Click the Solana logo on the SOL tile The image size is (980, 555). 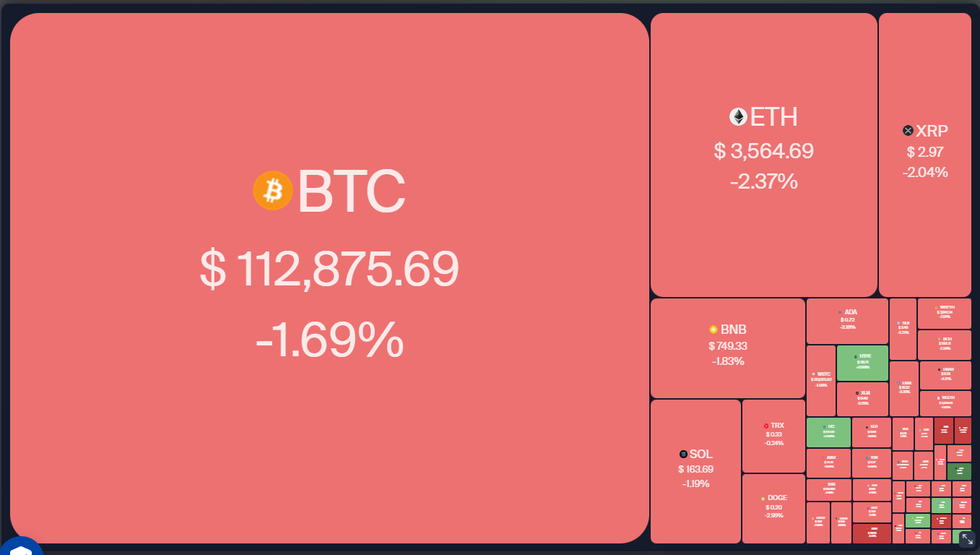click(x=682, y=455)
